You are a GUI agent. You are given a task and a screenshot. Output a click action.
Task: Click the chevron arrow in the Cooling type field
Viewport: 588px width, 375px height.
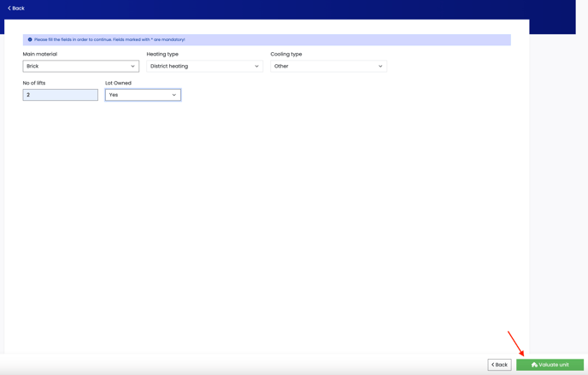click(380, 66)
